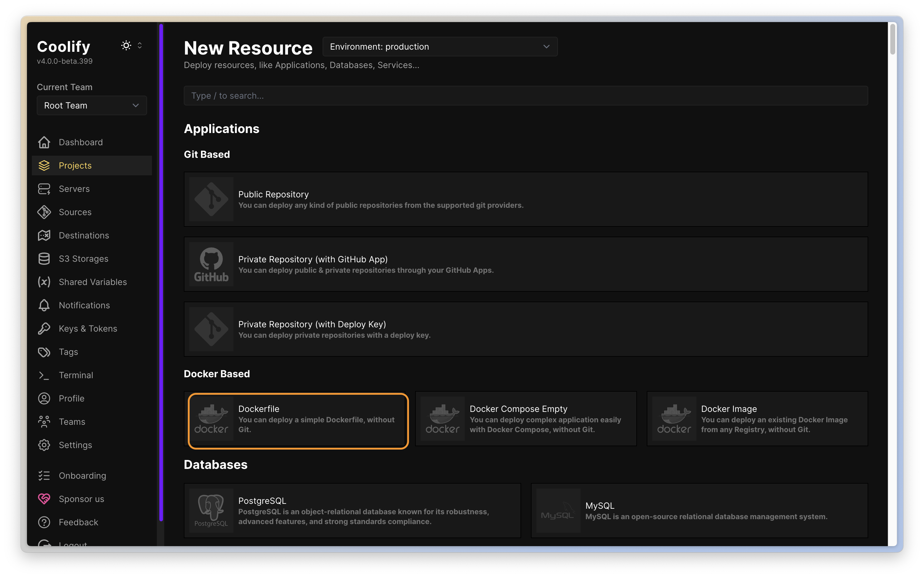
Task: Click the Keys & Tokens key icon
Action: 44,328
